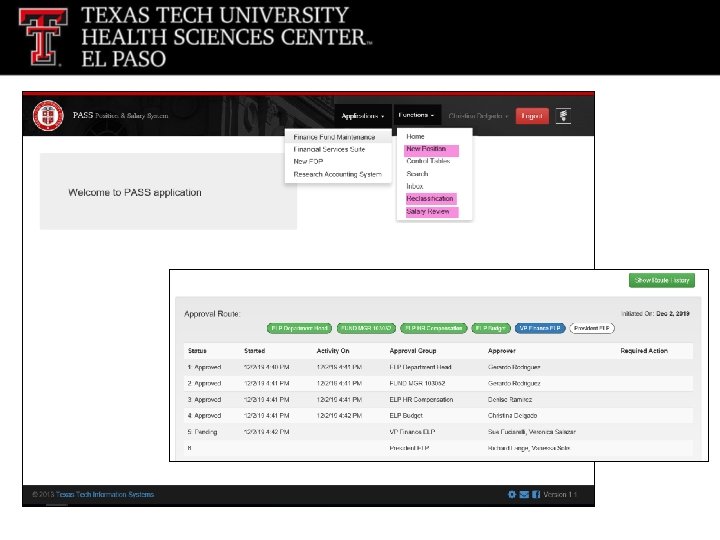This screenshot has width=720, height=540.
Task: Open Inbox from the Functions menu
Action: coord(415,186)
